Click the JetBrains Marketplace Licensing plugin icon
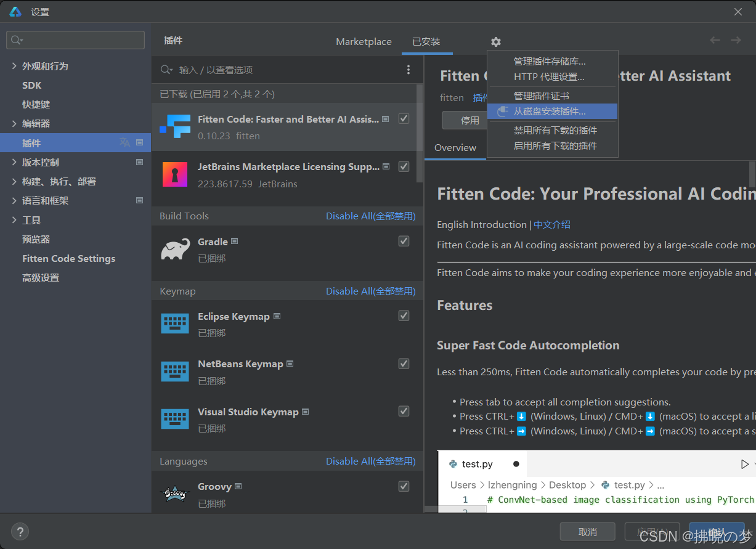Viewport: 756px width, 549px height. click(174, 174)
